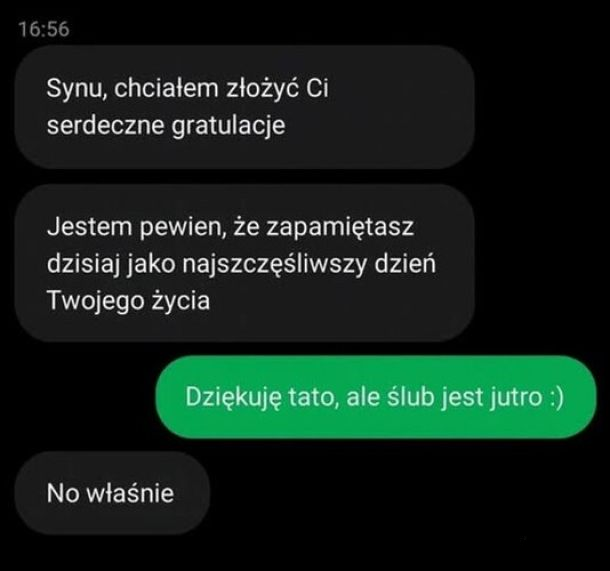
Task: Click the word "dzień" in second message
Action: click(405, 263)
